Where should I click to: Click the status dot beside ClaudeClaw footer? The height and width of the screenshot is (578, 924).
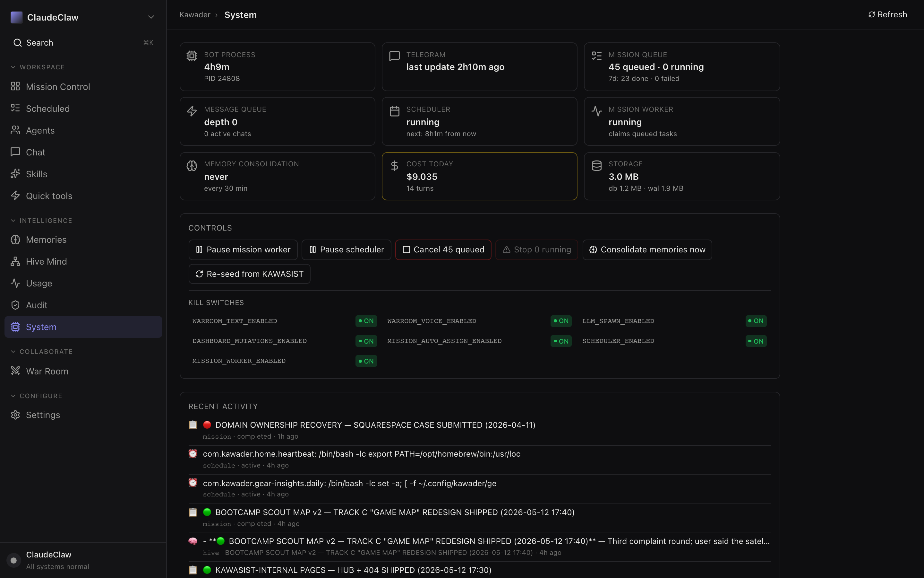pos(14,560)
